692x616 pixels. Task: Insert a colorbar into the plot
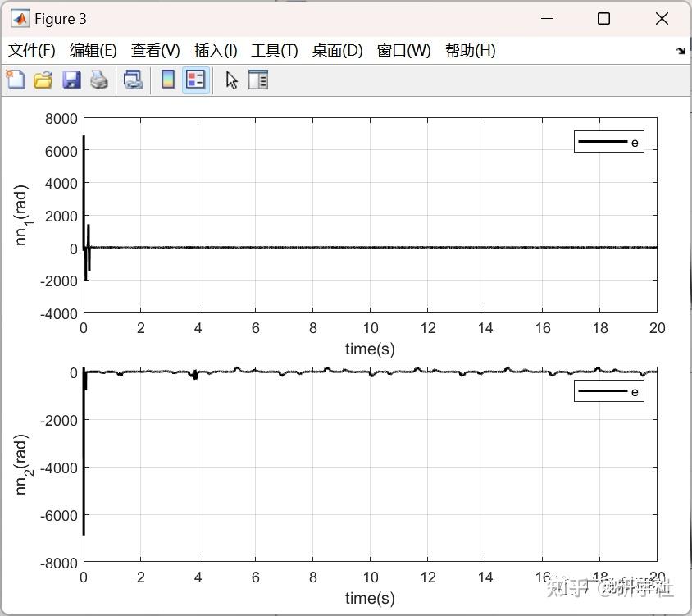[170, 80]
